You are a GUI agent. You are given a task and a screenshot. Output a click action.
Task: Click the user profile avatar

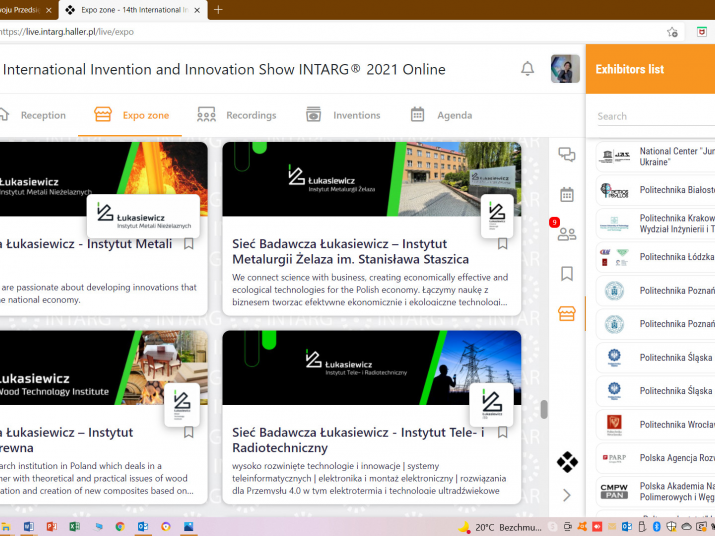click(x=565, y=69)
